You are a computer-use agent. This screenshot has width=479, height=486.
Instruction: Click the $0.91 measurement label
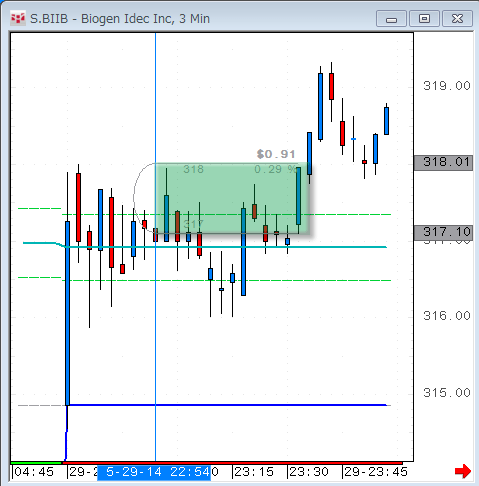click(x=276, y=154)
